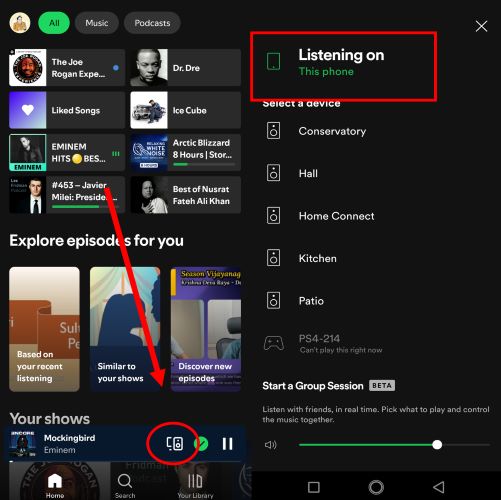
Task: Close the device picker with X
Action: tap(481, 26)
